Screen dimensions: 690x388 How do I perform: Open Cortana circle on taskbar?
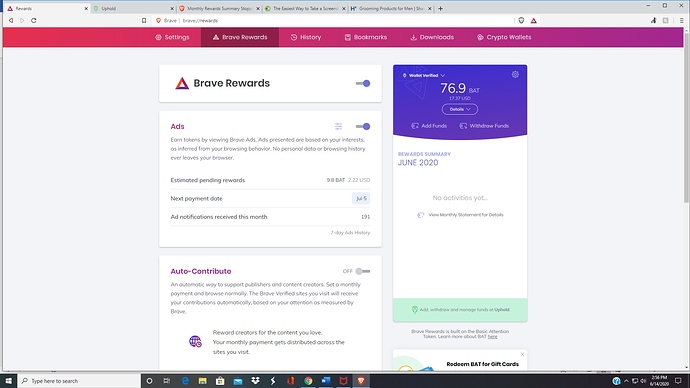[x=149, y=381]
